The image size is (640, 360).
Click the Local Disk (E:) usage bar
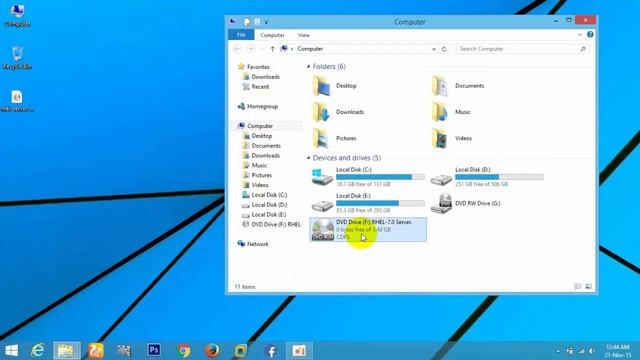click(380, 203)
